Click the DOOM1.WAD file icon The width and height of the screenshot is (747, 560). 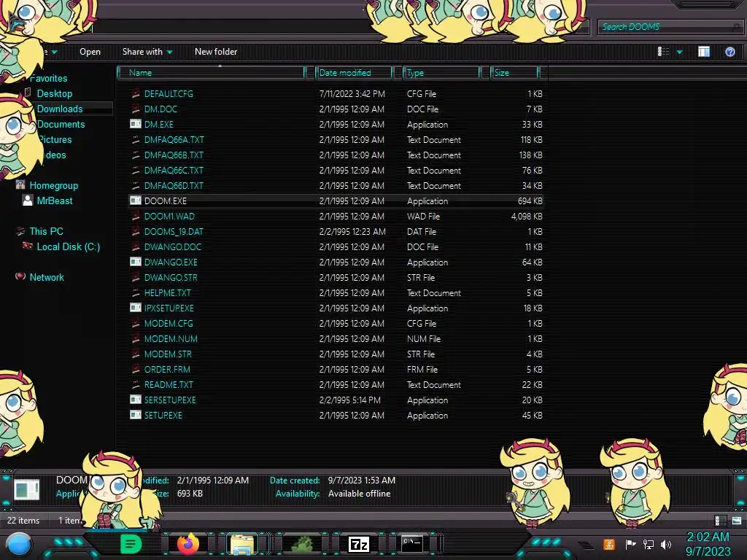[135, 216]
